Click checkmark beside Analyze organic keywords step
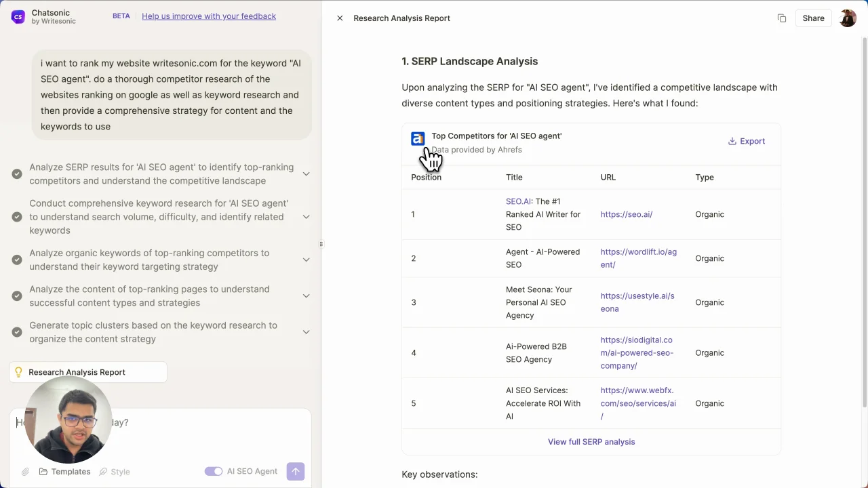The image size is (868, 488). [17, 260]
